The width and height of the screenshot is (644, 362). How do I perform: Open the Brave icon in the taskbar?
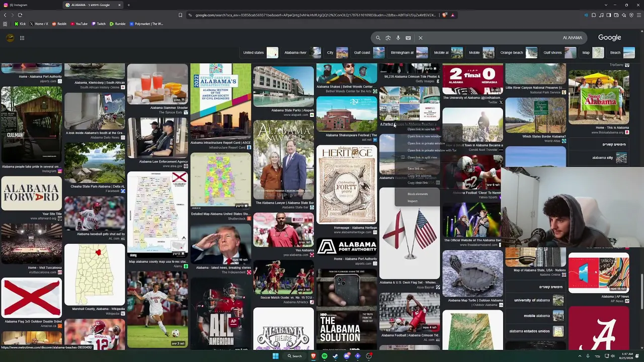(x=313, y=356)
